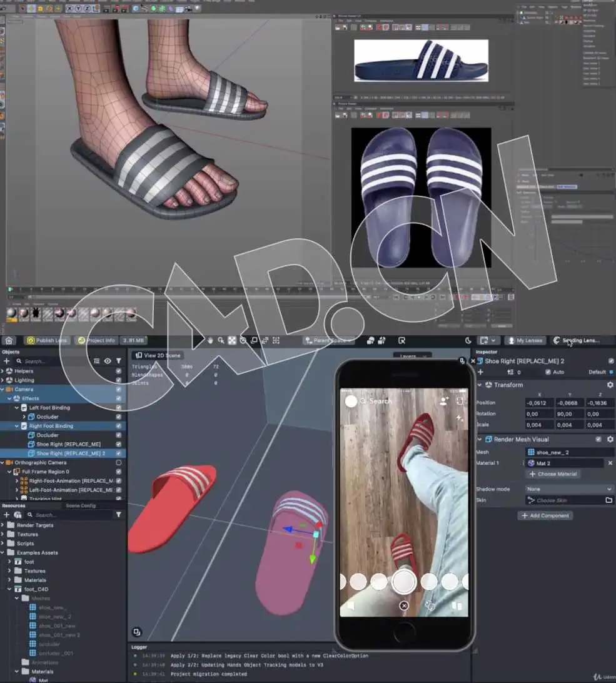This screenshot has width=616, height=683.
Task: Remove Mat 2 with the X icon
Action: point(610,463)
